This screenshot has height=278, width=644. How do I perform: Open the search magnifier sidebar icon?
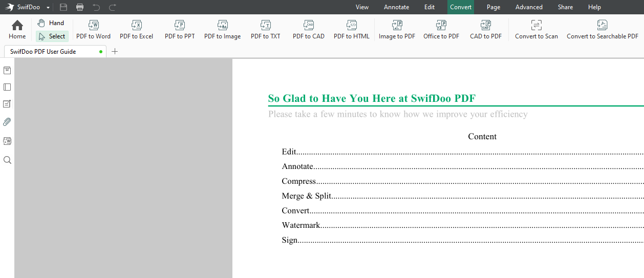7,160
